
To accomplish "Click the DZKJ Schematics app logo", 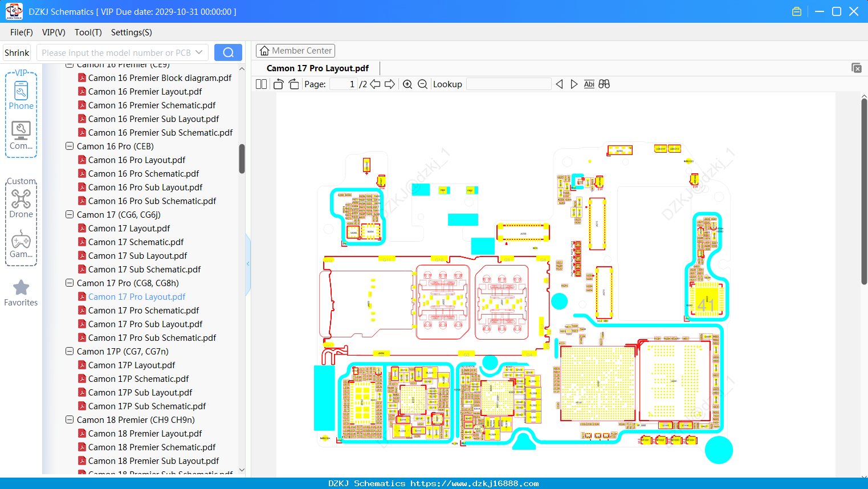I will point(14,11).
